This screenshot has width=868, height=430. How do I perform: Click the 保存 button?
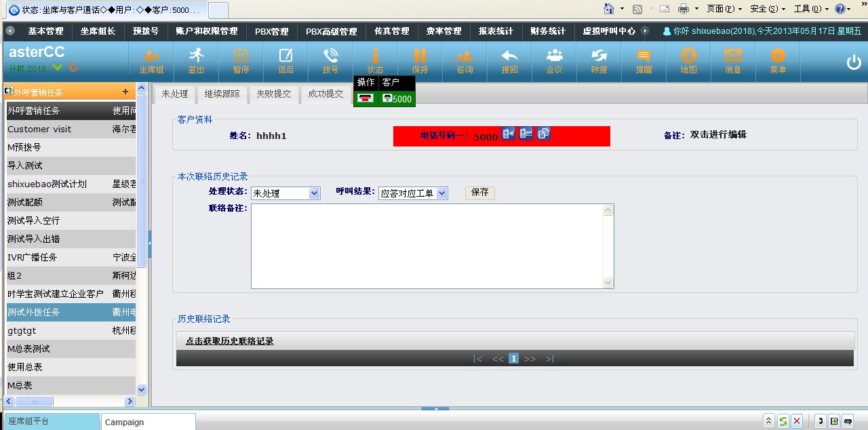pyautogui.click(x=479, y=193)
